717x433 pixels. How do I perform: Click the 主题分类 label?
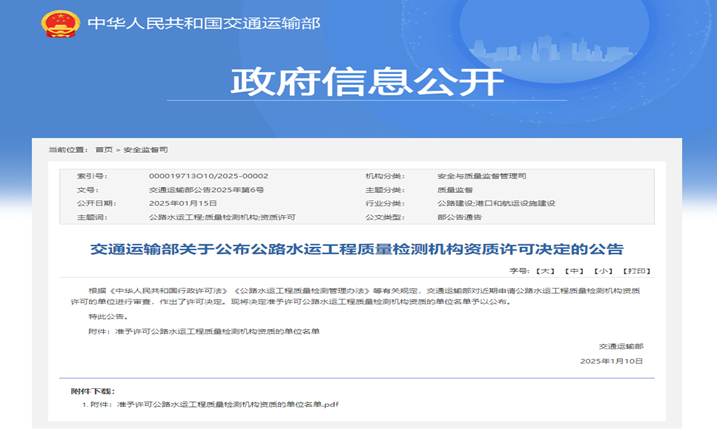point(385,190)
